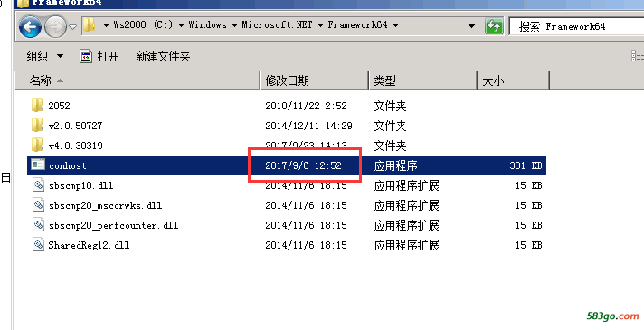Navigate to Windows in the address path

(x=207, y=25)
